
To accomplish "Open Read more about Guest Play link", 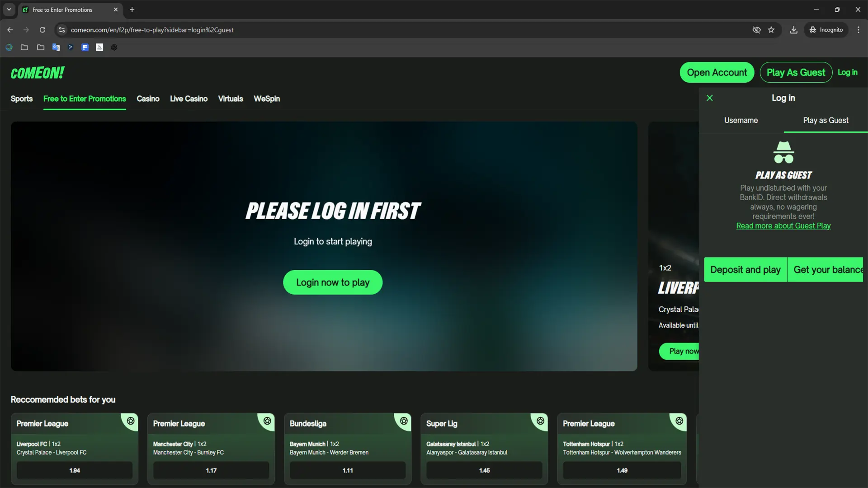I will pyautogui.click(x=783, y=226).
